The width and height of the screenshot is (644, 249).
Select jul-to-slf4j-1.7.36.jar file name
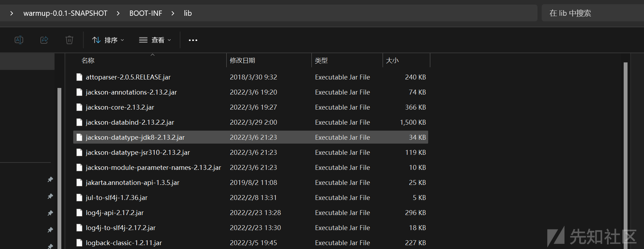pos(117,198)
